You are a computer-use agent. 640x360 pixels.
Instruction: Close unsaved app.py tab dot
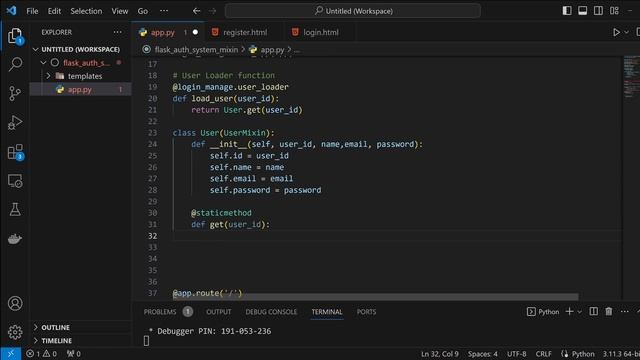click(x=195, y=32)
